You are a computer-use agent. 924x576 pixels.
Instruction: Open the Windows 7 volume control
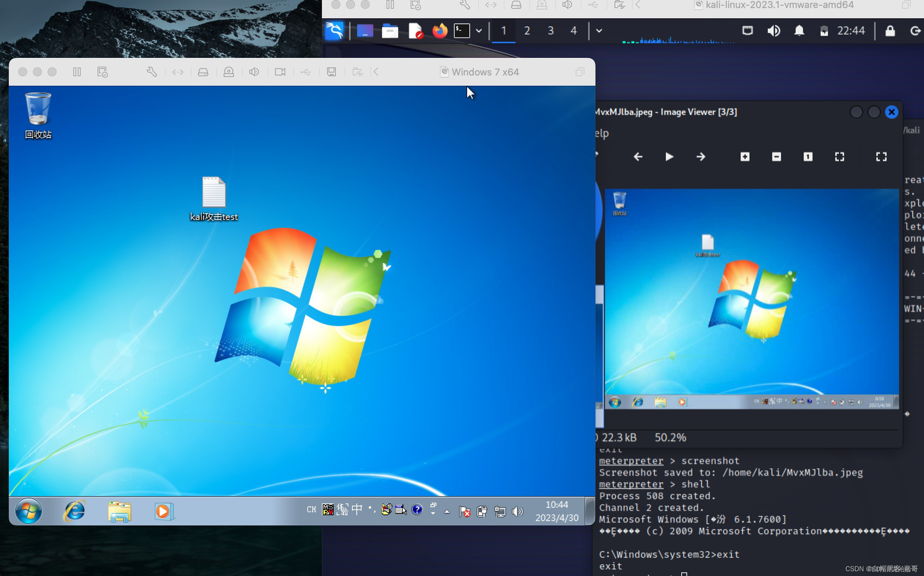[517, 511]
